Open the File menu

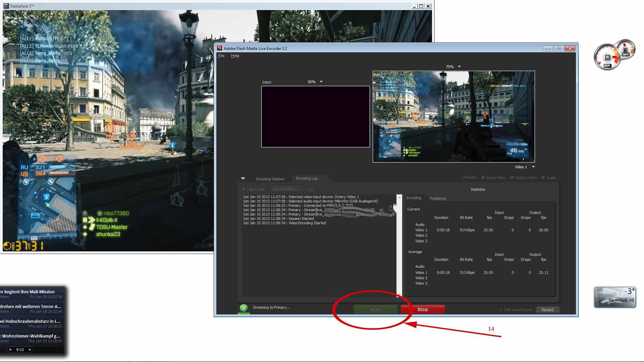[x=221, y=56]
